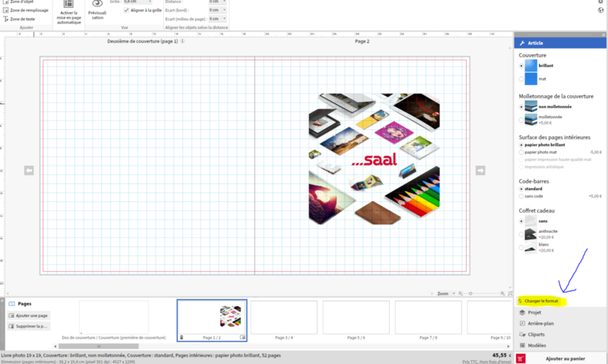Open the Prévisualisation eye icon

(97, 4)
